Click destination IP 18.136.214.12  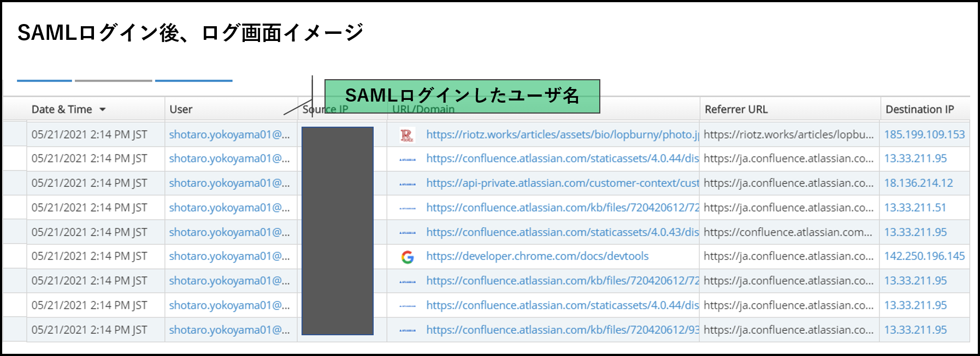(x=918, y=183)
